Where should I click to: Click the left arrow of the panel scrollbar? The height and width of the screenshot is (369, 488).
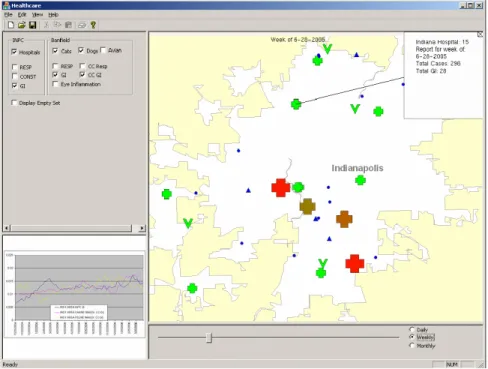click(7, 228)
